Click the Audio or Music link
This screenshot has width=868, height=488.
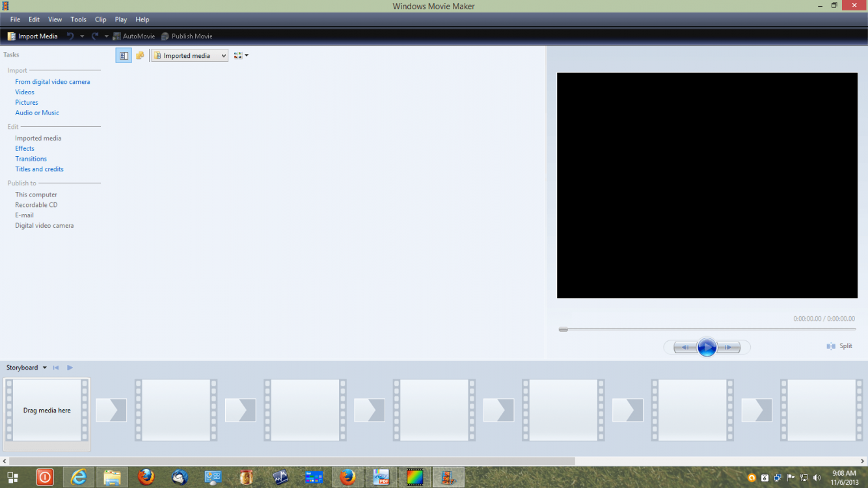tap(37, 113)
